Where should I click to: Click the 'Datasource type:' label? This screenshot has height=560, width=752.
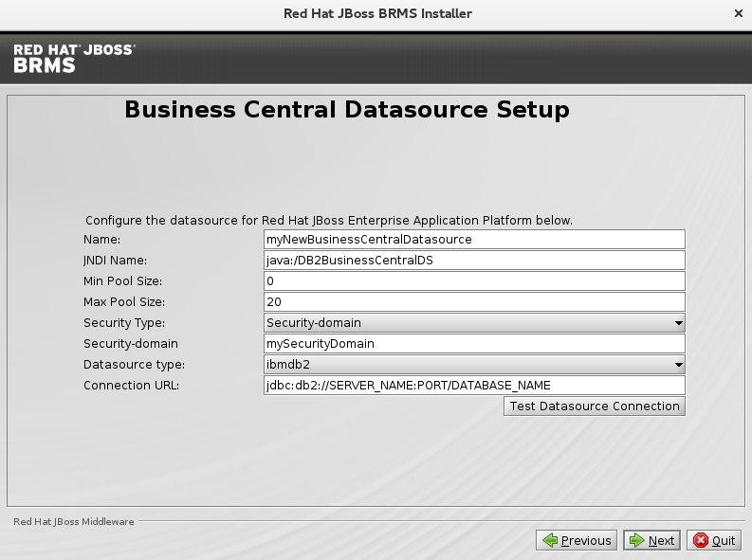tap(135, 365)
